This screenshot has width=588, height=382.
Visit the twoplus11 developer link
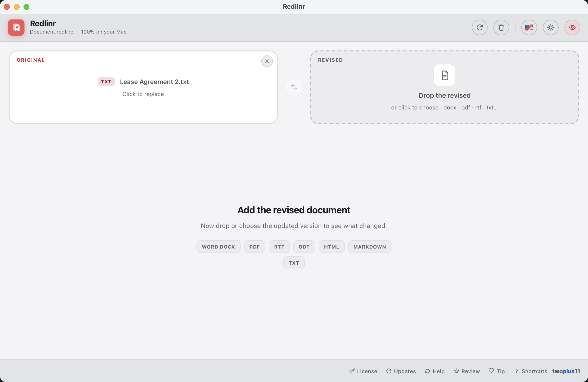(566, 371)
